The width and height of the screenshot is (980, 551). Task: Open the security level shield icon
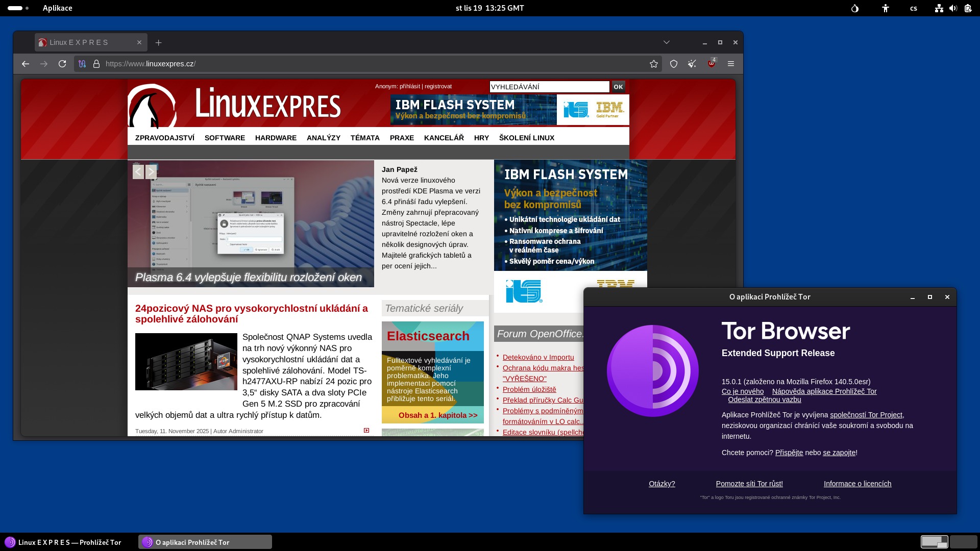(x=674, y=64)
